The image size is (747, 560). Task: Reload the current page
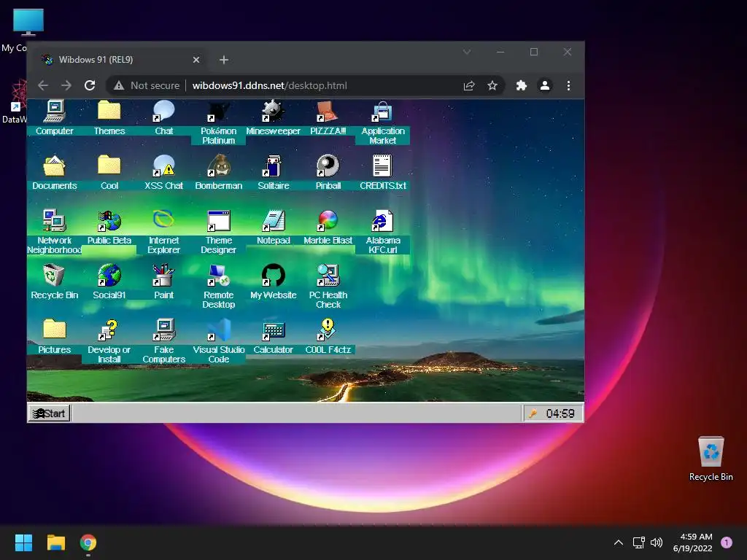tap(90, 86)
